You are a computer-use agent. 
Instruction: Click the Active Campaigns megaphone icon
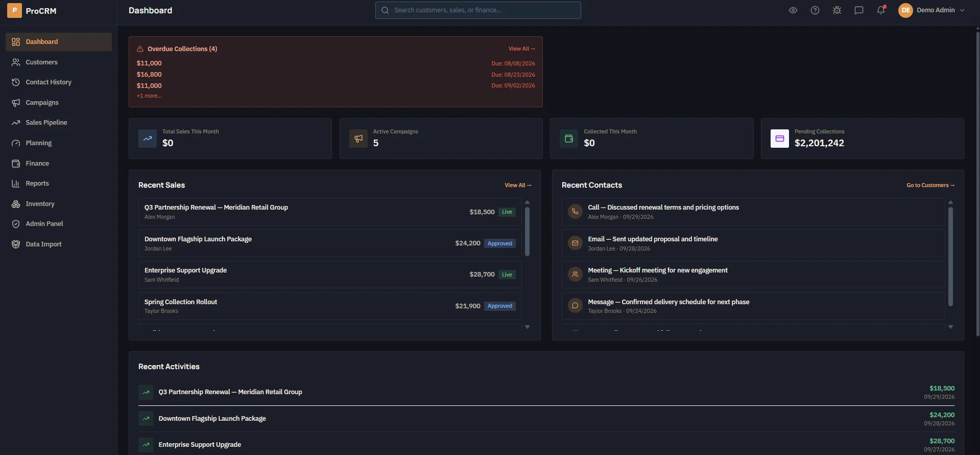[x=358, y=139]
